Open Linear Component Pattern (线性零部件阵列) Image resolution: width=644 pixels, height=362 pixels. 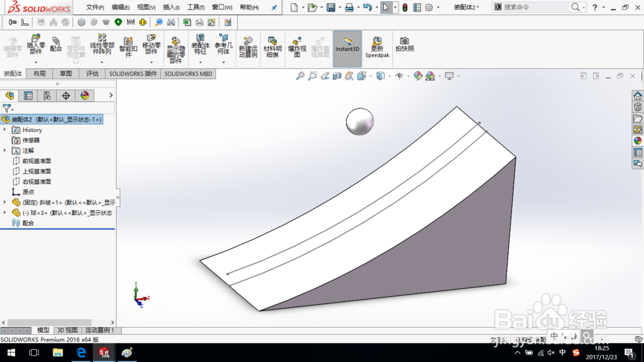[x=102, y=45]
